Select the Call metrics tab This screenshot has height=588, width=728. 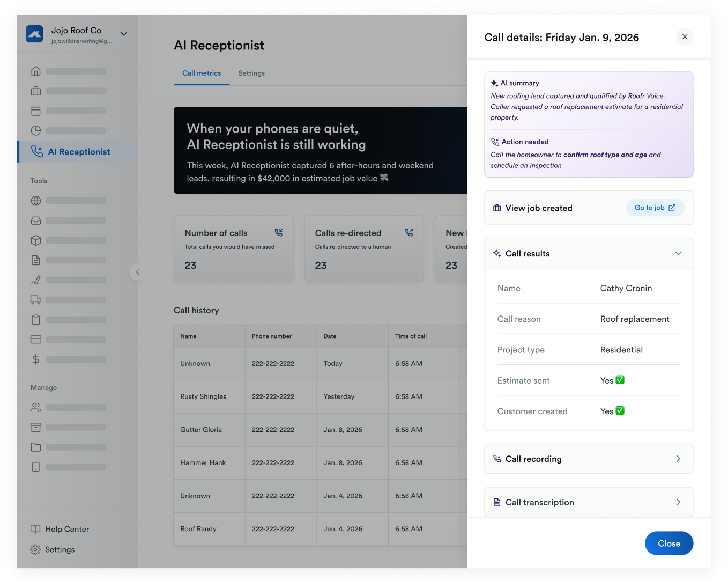[202, 73]
